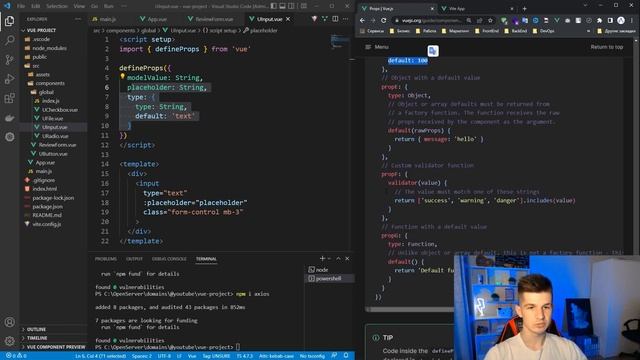Open the Search view in the activity bar

(9, 40)
